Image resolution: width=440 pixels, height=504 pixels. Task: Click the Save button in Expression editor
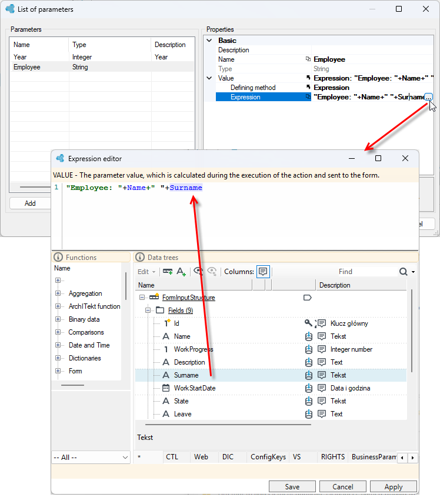292,486
